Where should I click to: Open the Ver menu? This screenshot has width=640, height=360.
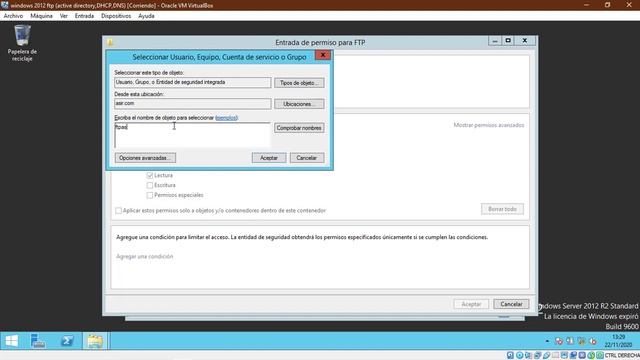tap(64, 16)
